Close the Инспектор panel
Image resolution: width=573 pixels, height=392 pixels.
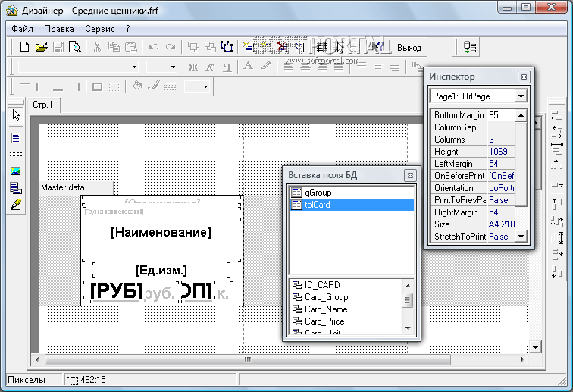(x=524, y=77)
